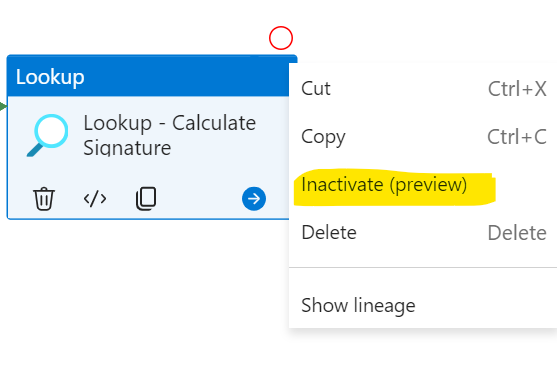Image resolution: width=557 pixels, height=365 pixels.
Task: Click the blue arrow add-output icon
Action: (x=254, y=199)
